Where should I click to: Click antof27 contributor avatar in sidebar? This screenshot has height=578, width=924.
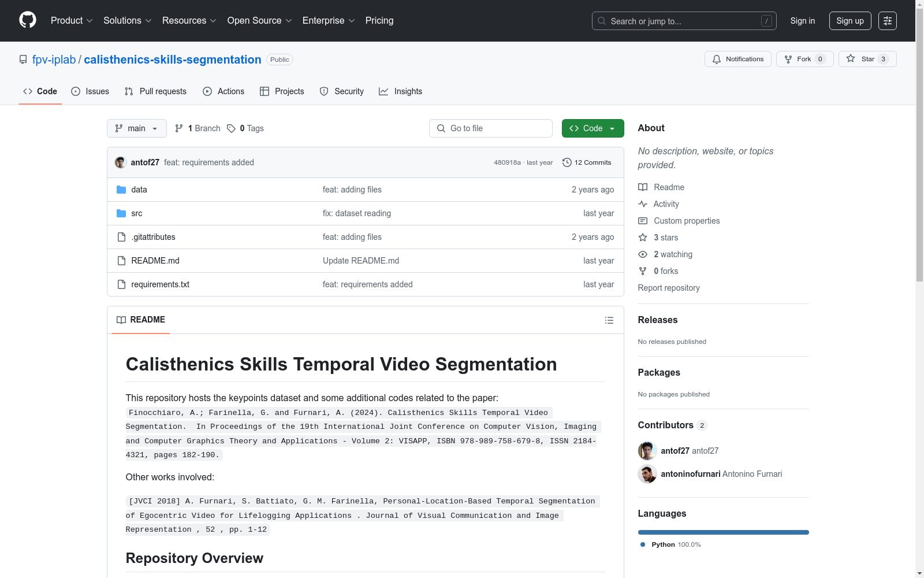pos(647,451)
